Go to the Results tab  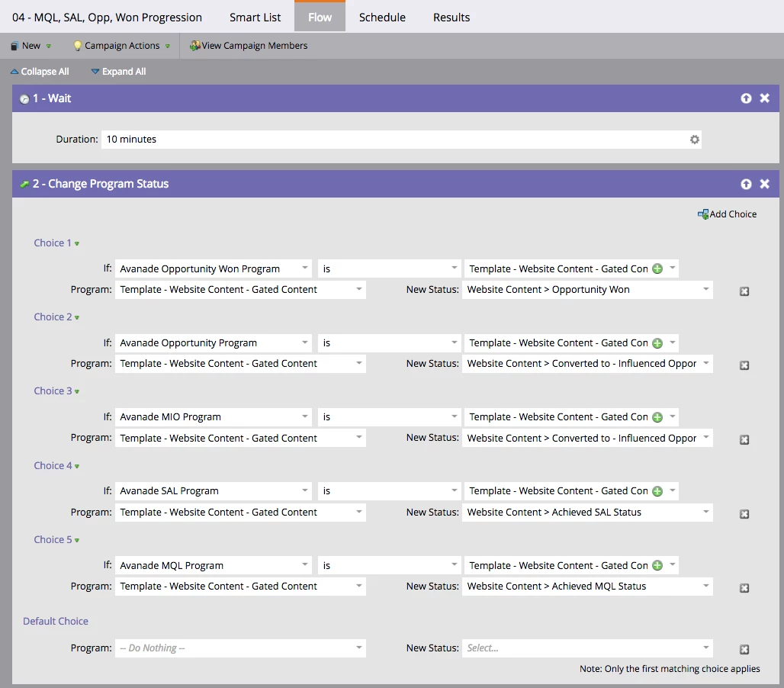[451, 18]
